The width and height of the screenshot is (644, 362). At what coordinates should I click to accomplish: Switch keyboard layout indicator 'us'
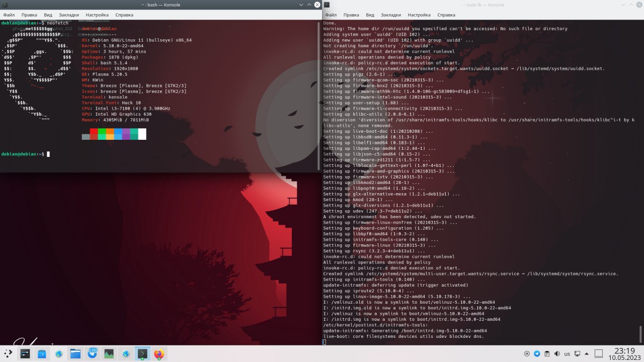tap(567, 354)
